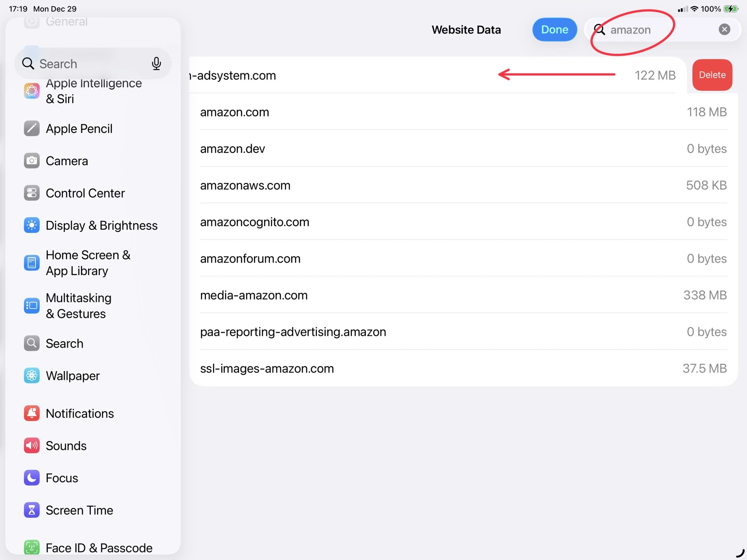
Task: Select the media-amazon.com entry
Action: (463, 295)
